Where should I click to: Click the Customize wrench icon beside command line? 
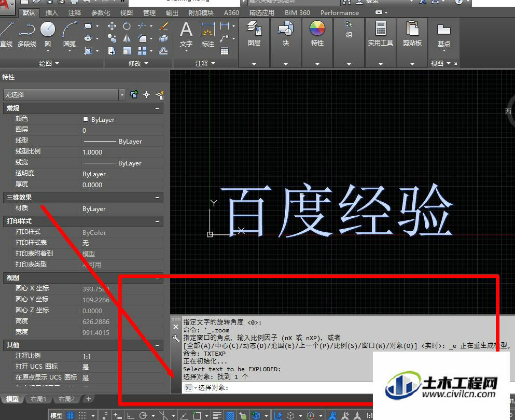click(176, 338)
